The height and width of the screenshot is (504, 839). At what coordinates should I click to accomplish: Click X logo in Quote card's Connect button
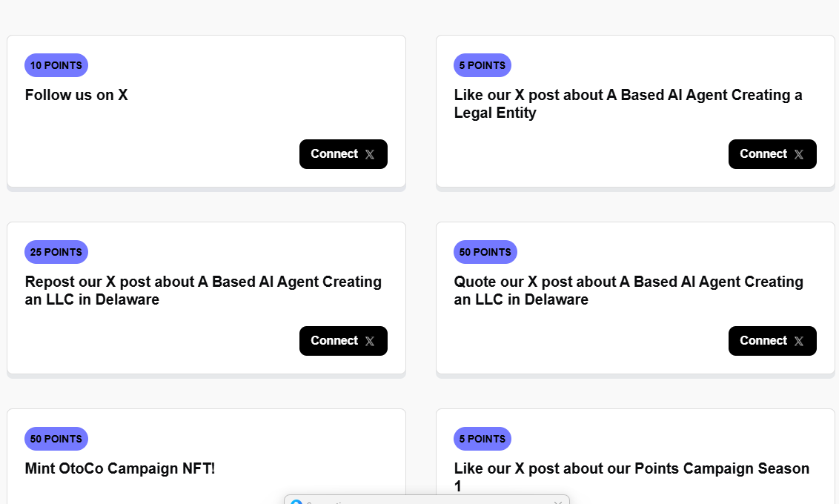[x=798, y=341]
